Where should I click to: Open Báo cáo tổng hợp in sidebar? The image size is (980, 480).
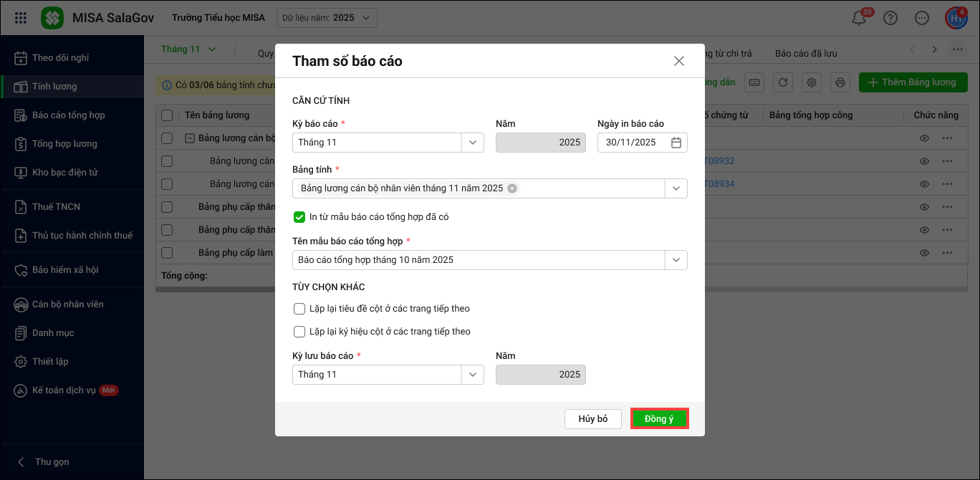point(68,115)
